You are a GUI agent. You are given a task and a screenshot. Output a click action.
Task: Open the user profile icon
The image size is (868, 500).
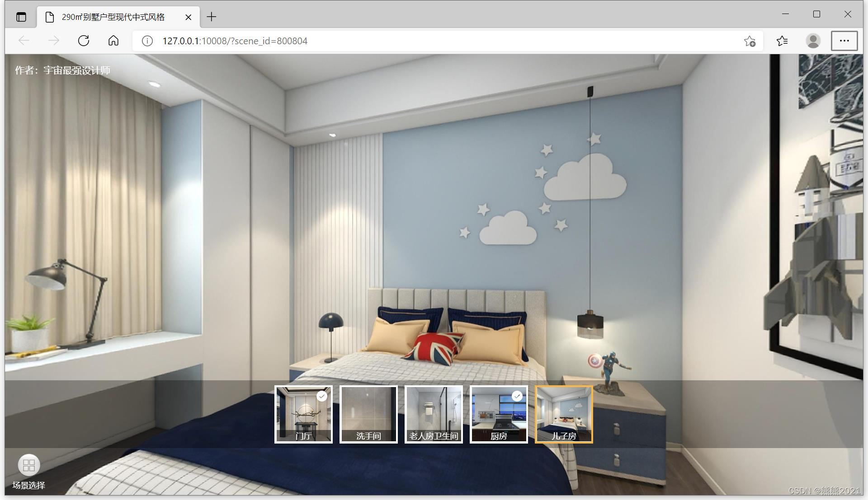(813, 41)
